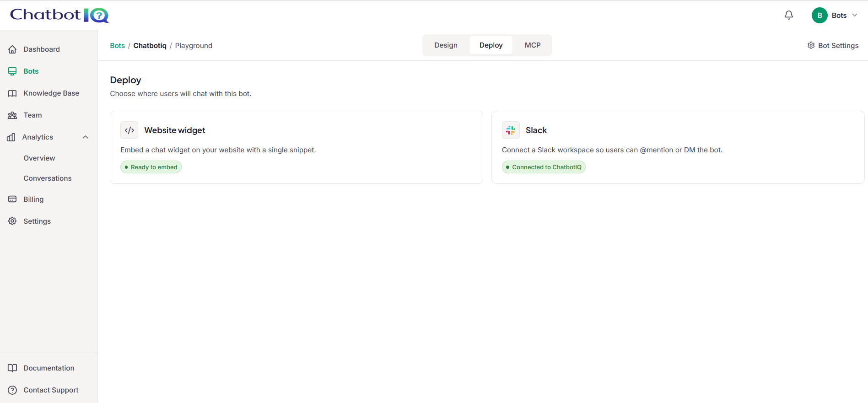Screen dimensions: 868x403
Task: Click the Website widget code icon
Action: [x=129, y=130]
